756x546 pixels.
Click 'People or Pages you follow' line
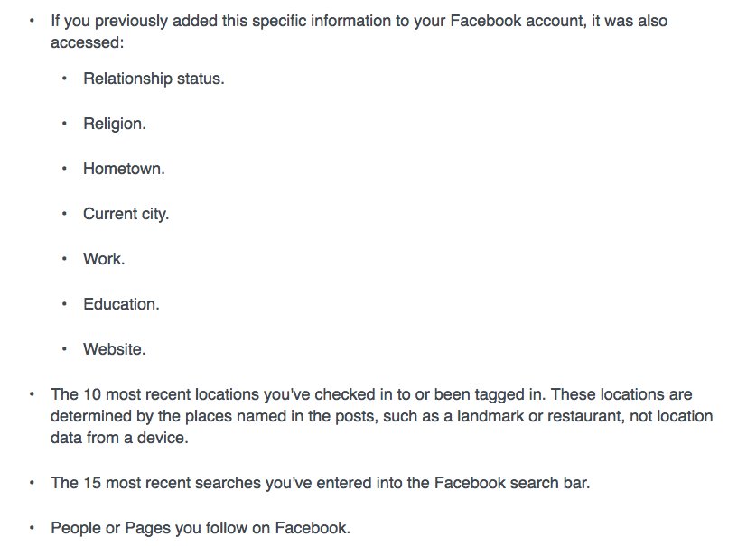200,528
